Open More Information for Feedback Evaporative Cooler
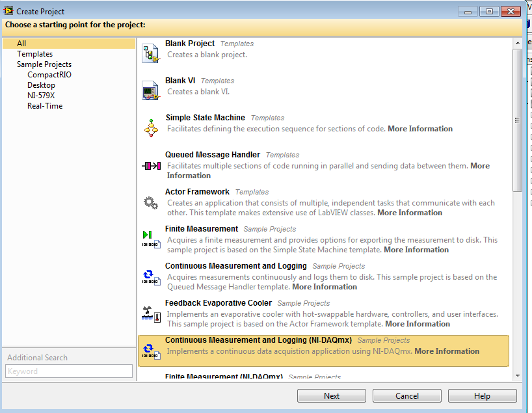This screenshot has width=532, height=413. [418, 324]
